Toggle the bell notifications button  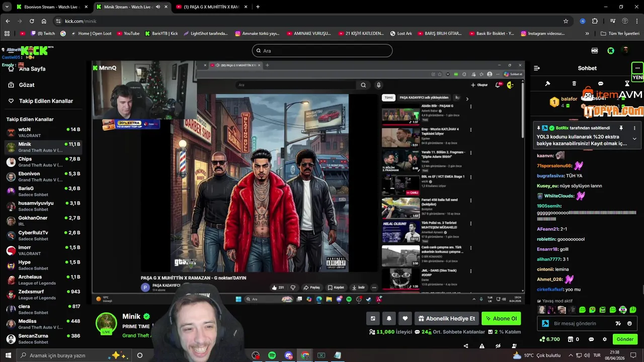pos(389,318)
